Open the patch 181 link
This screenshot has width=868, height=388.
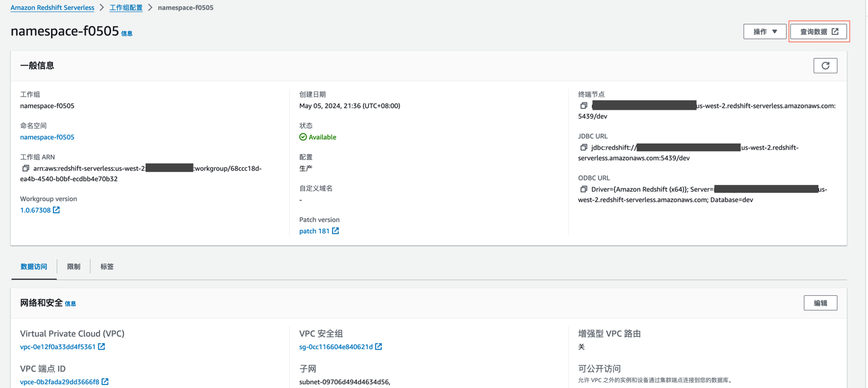click(x=314, y=231)
